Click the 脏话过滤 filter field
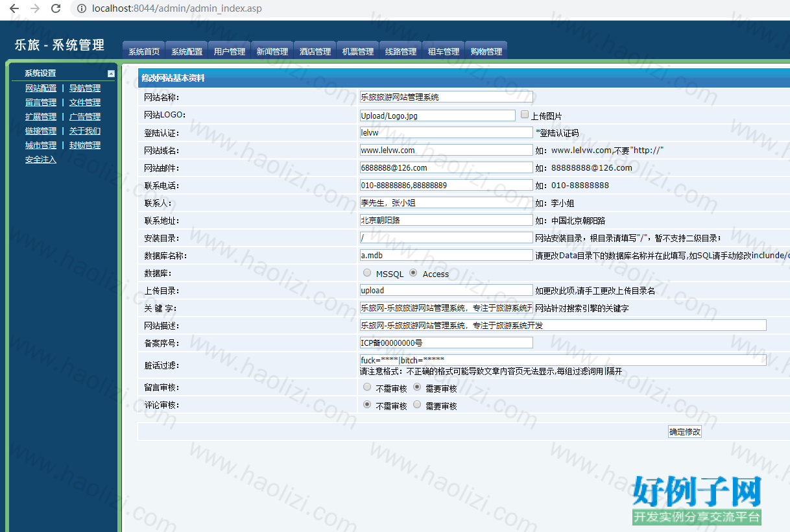The height and width of the screenshot is (532, 790). (563, 360)
